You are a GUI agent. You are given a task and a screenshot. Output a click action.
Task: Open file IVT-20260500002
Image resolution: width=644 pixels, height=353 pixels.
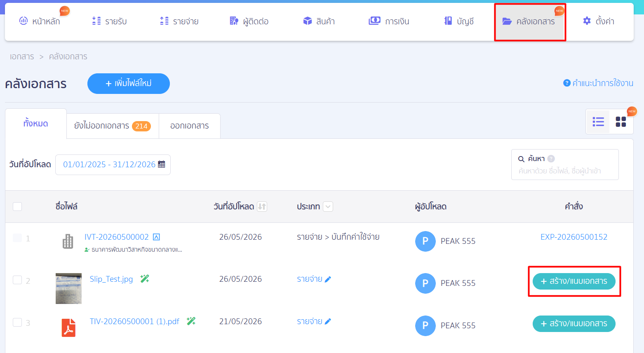pos(117,237)
